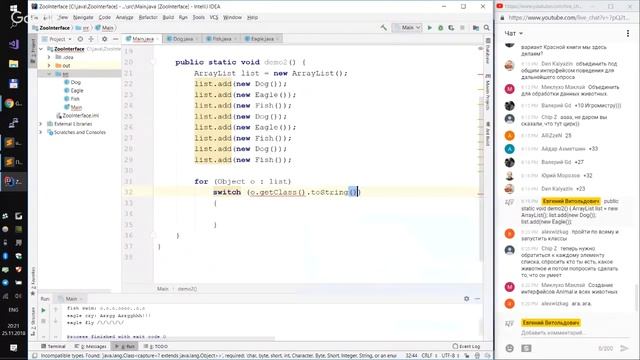Click src in the navigation breadcrumb
The height and width of the screenshot is (360, 640).
(x=83, y=28)
